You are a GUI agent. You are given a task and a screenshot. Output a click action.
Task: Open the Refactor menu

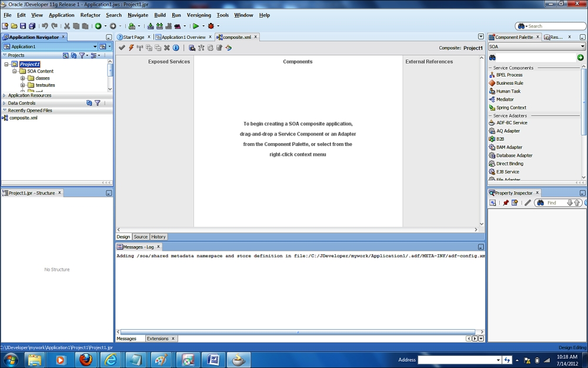[x=91, y=15]
